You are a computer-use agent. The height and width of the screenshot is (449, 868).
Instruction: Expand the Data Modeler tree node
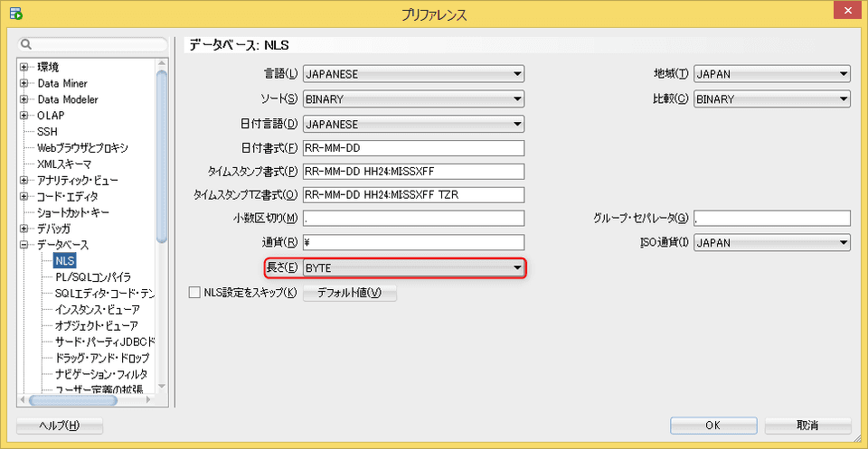click(x=24, y=99)
